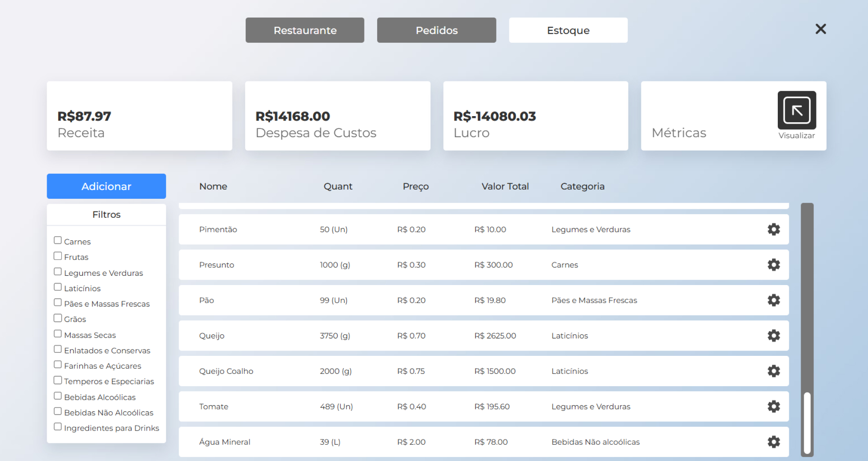Switch to the Restaurante tab
868x461 pixels.
305,30
